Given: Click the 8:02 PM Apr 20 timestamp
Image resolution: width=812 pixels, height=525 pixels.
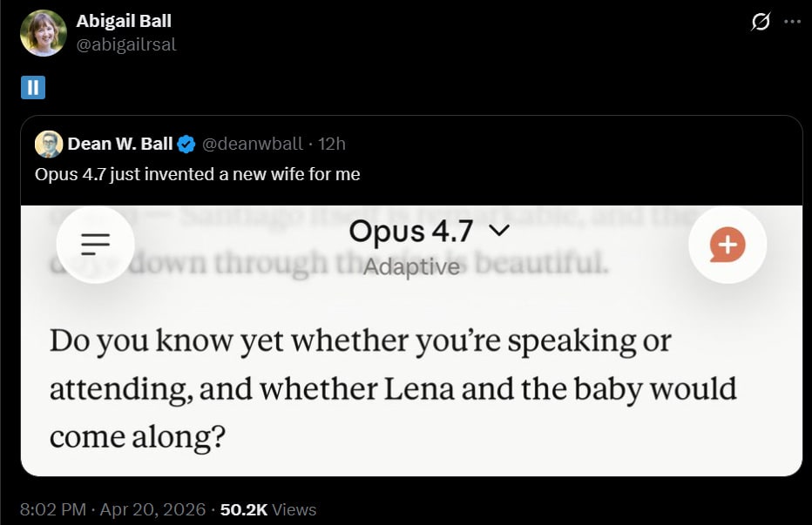Looking at the screenshot, I should click(112, 509).
